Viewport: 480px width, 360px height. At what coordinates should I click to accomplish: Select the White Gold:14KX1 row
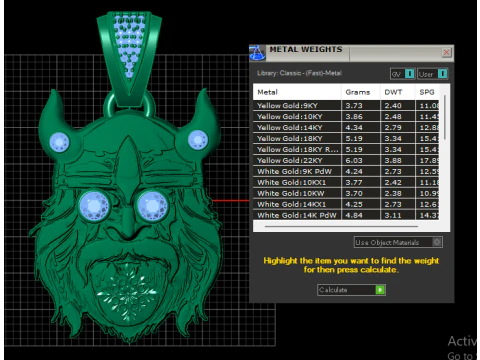346,205
